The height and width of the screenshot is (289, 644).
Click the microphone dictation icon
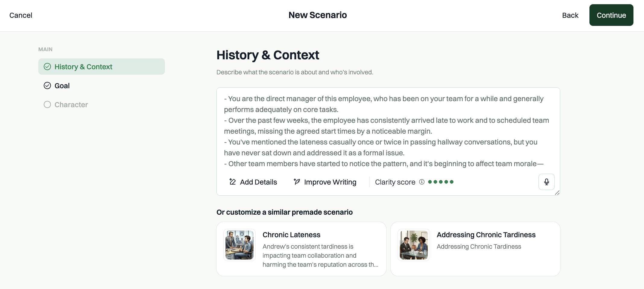[x=546, y=182]
